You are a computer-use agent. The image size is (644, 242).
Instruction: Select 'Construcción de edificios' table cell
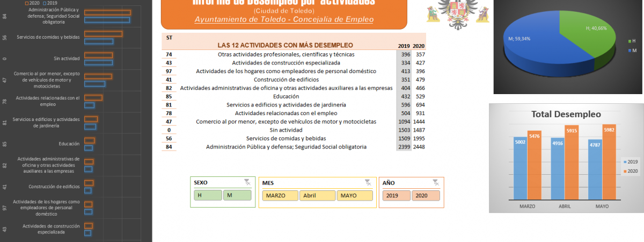pyautogui.click(x=286, y=80)
